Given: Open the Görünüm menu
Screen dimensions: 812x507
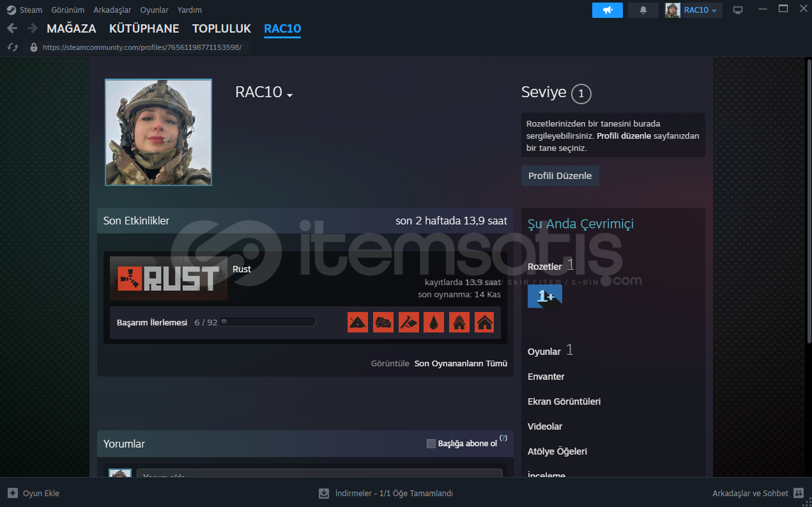Looking at the screenshot, I should pos(68,10).
